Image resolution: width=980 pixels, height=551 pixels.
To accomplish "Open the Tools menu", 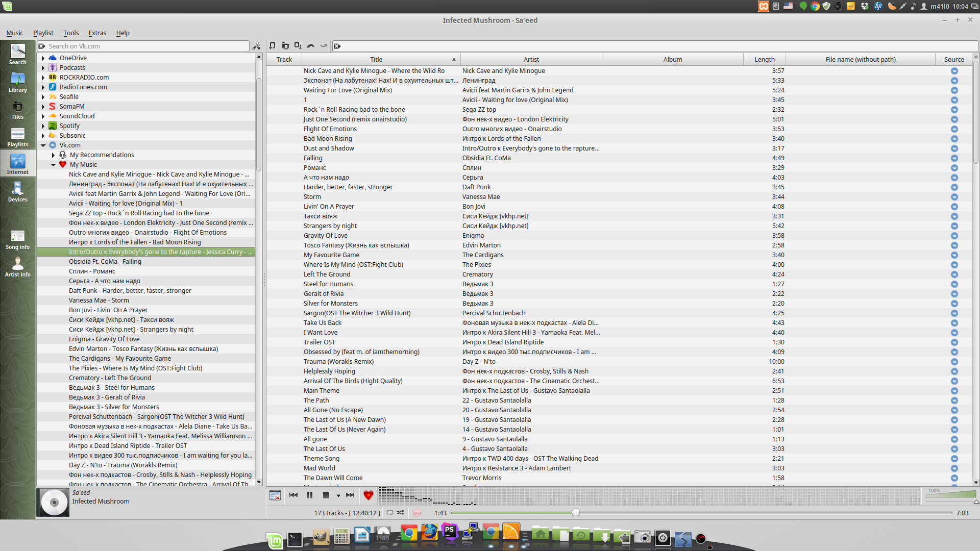I will (x=71, y=33).
